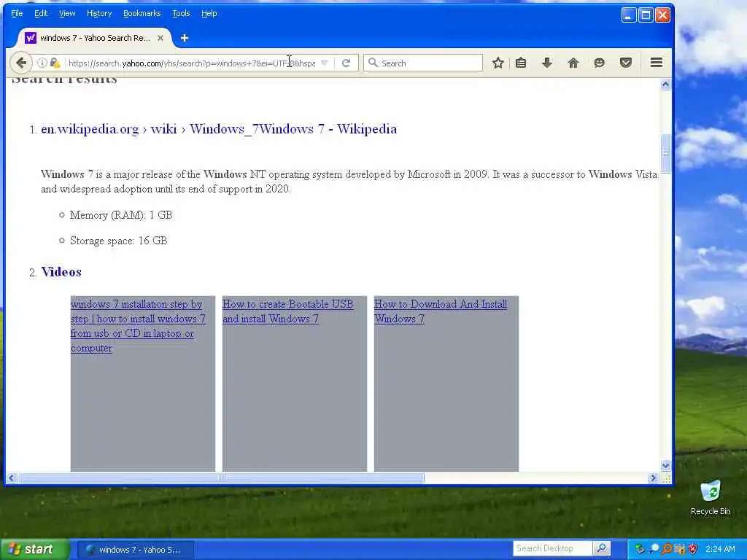Open a new tab with the plus button
The width and height of the screenshot is (747, 560).
185,38
